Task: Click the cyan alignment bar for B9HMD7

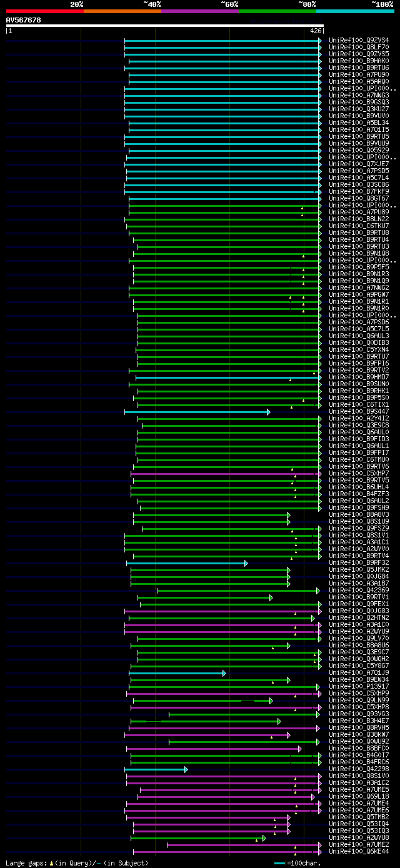Action: [228, 377]
